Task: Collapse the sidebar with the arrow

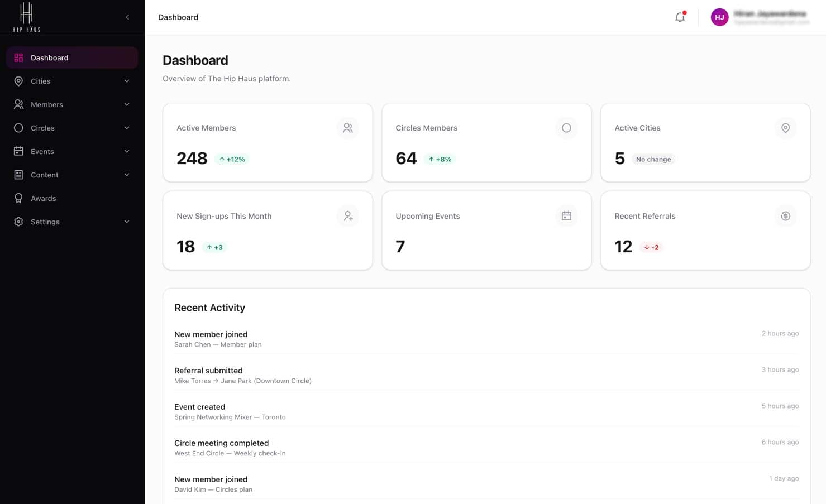Action: point(127,17)
